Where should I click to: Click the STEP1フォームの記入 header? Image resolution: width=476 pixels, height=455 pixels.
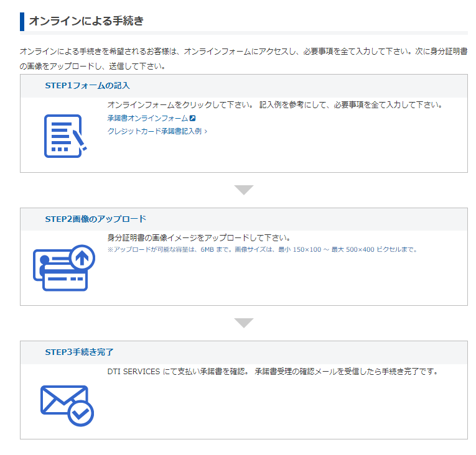pyautogui.click(x=87, y=86)
